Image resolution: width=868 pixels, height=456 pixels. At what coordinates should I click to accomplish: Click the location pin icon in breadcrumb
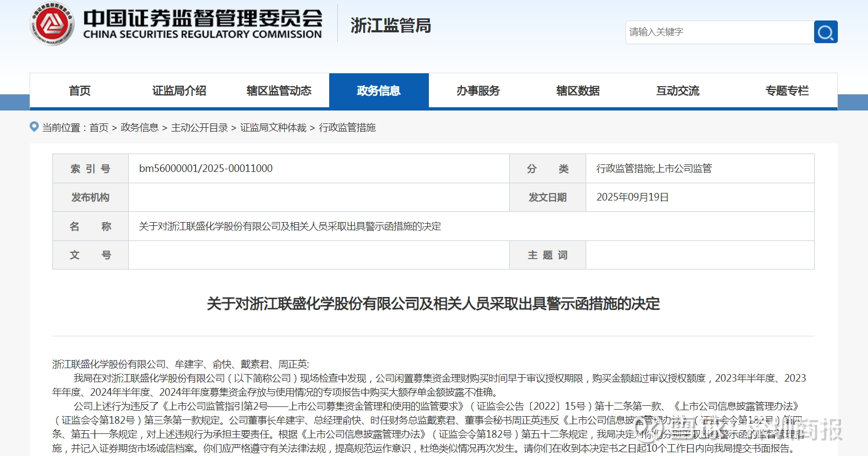(34, 127)
